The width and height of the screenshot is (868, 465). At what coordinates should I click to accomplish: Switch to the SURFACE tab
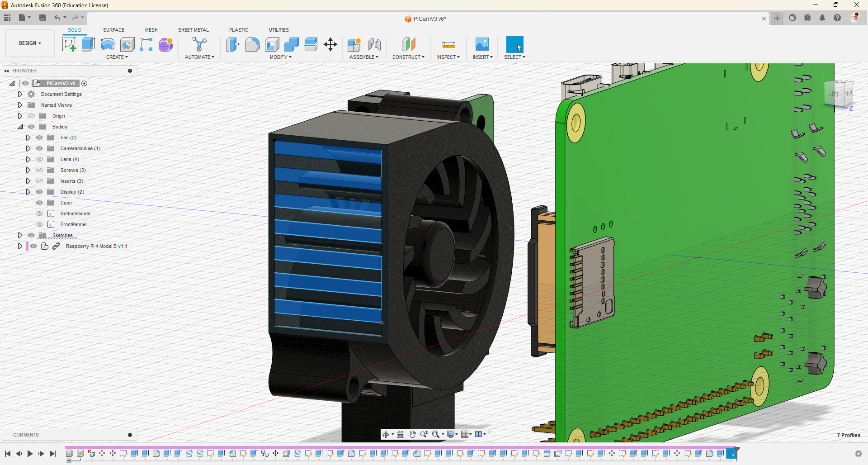coord(113,30)
